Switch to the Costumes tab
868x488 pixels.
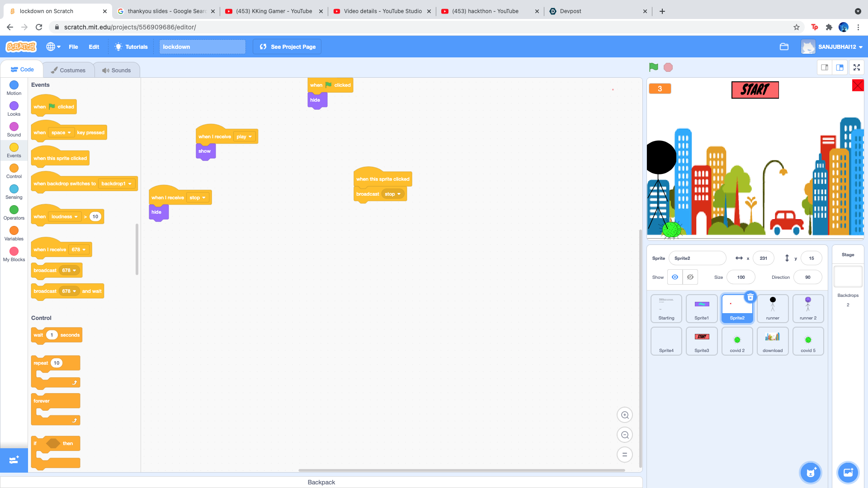(68, 70)
